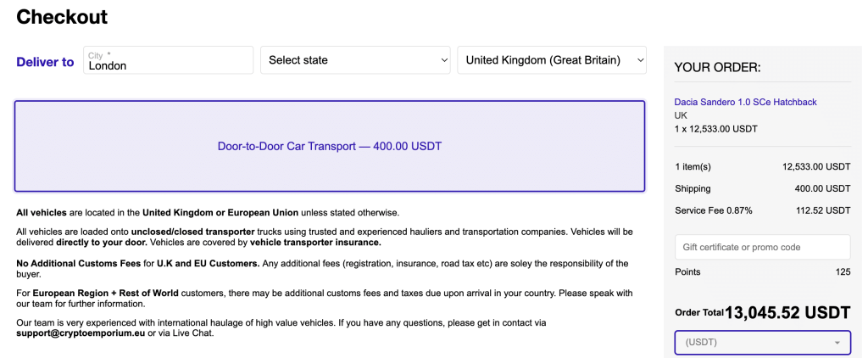
Task: Click the USDT selector's down arrow
Action: coord(837,343)
